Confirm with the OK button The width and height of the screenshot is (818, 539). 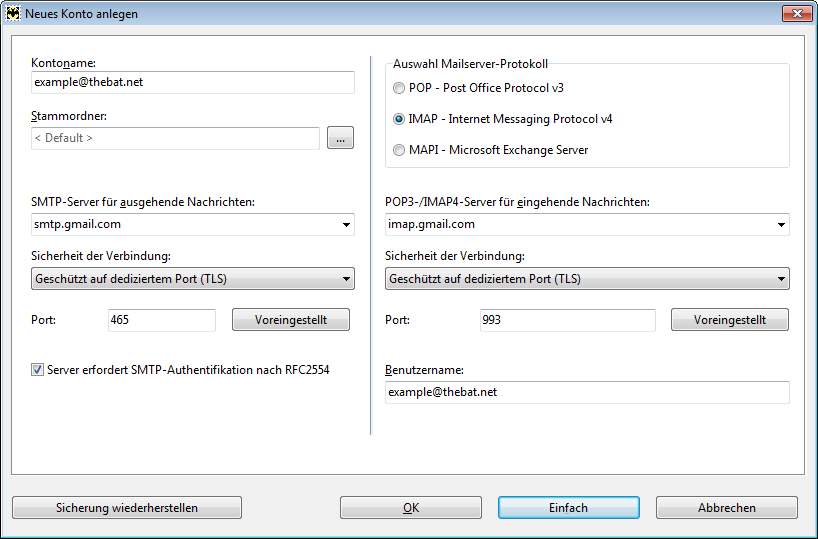coord(411,508)
